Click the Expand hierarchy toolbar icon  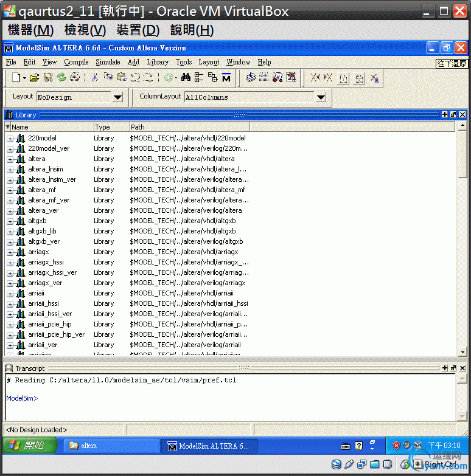[212, 78]
